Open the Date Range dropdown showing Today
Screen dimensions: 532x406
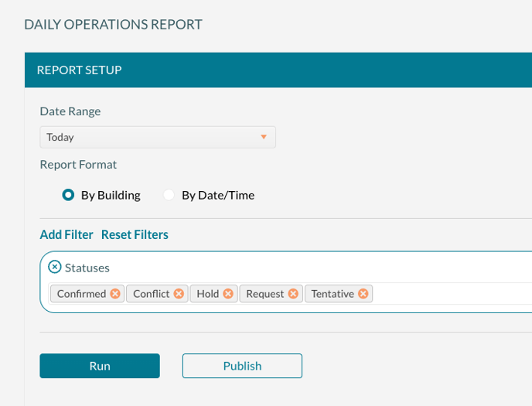coord(158,137)
